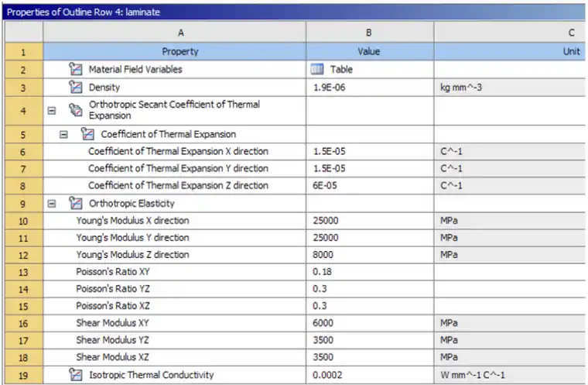Click the Unit column title cell
Screen dimensions: 588x385
point(510,51)
